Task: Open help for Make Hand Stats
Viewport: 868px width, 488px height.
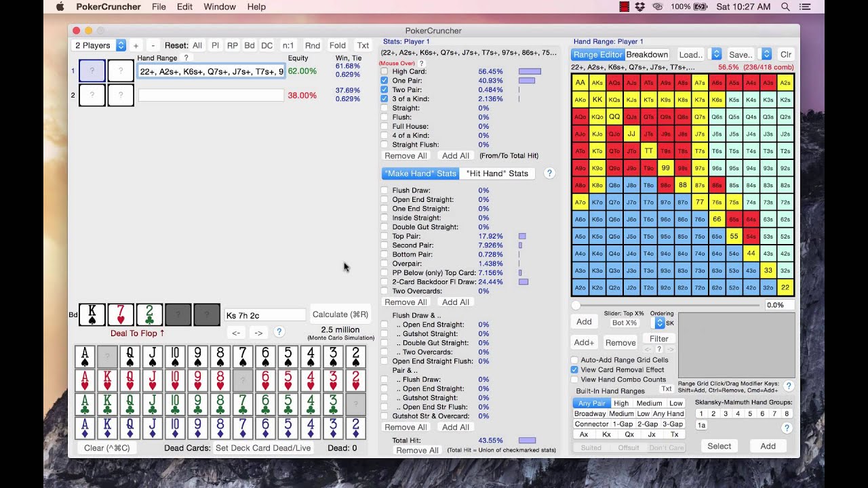Action: [550, 174]
